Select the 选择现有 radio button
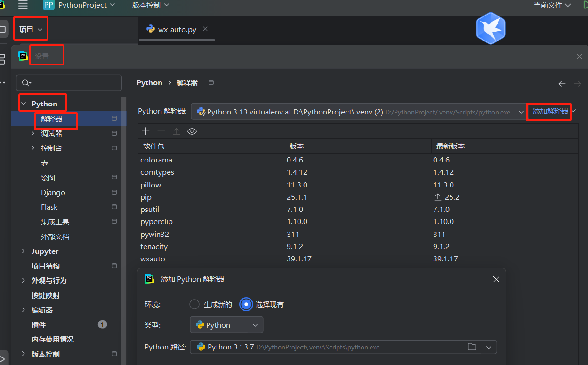The height and width of the screenshot is (365, 588). click(x=246, y=304)
